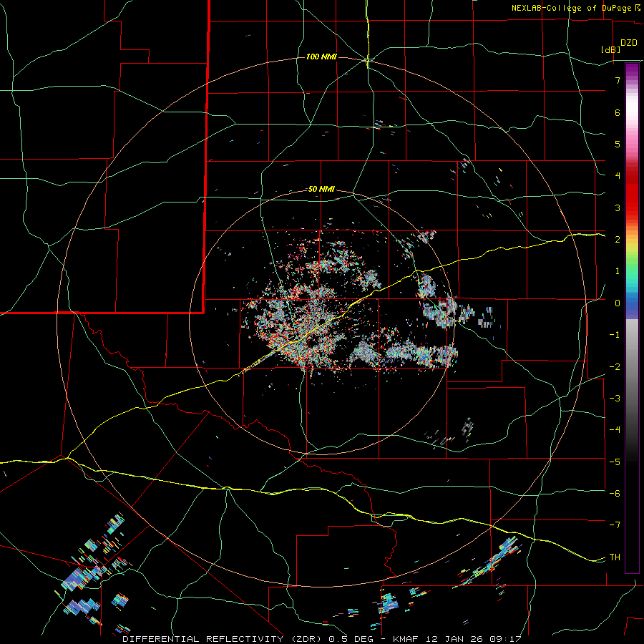Click the 2 value on the color scale
Image resolution: width=644 pixels, height=644 pixels.
(x=618, y=240)
